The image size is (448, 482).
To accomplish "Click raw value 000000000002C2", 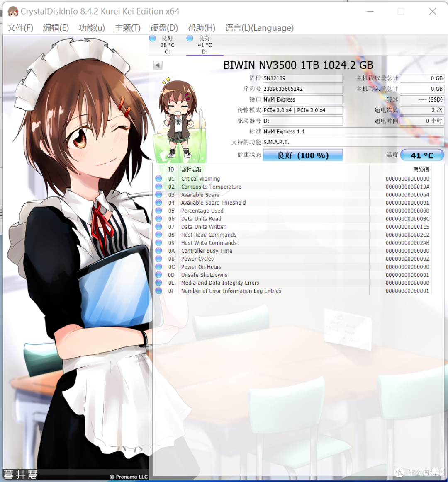I will 407,235.
